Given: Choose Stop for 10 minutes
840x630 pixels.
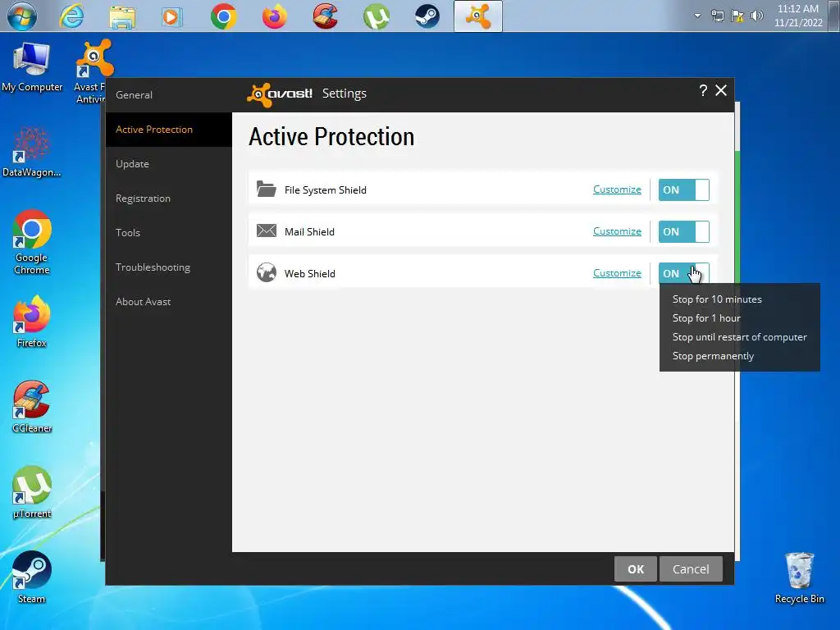Looking at the screenshot, I should 717,299.
